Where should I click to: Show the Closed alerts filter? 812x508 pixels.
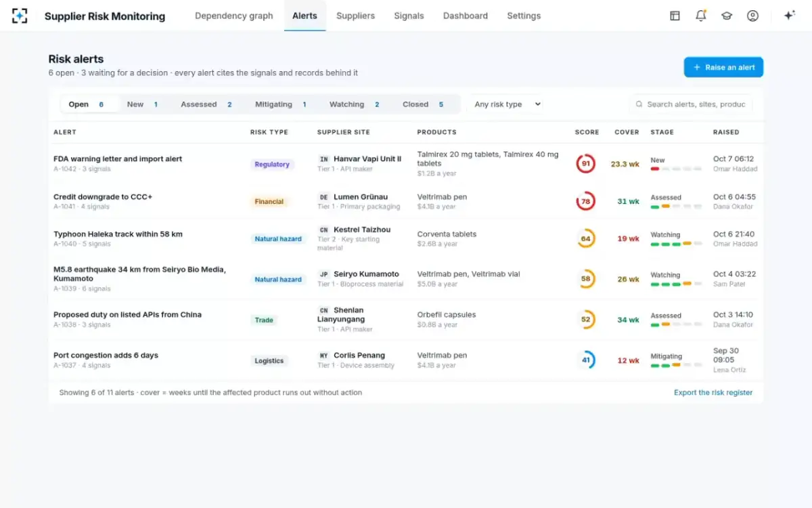tap(423, 104)
